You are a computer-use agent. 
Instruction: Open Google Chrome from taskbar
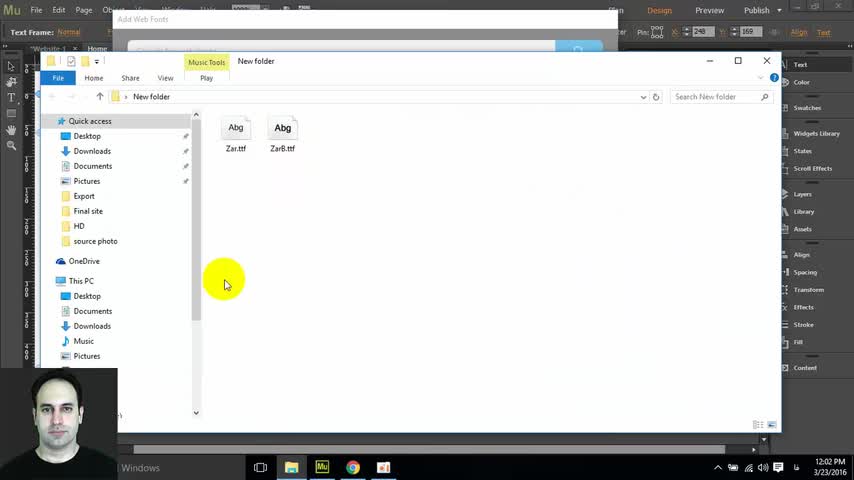pyautogui.click(x=353, y=467)
